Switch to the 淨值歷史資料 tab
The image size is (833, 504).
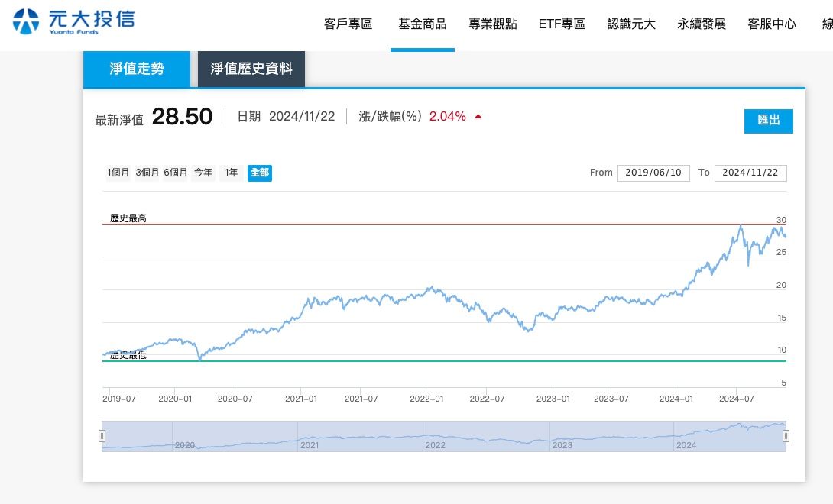[x=251, y=68]
